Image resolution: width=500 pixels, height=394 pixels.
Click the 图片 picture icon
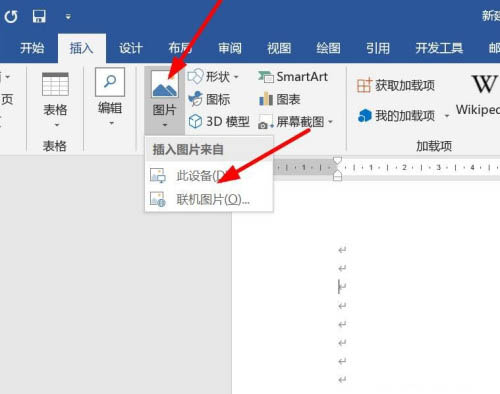tap(165, 84)
